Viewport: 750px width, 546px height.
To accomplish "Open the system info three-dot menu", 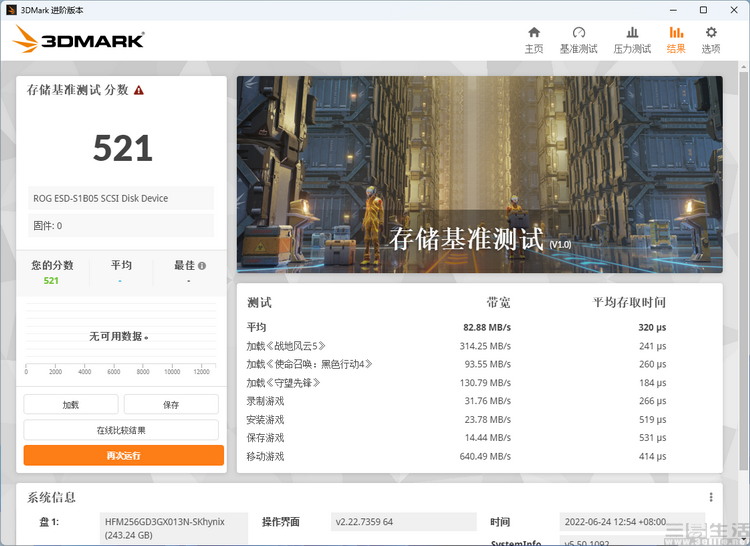I will tap(711, 497).
